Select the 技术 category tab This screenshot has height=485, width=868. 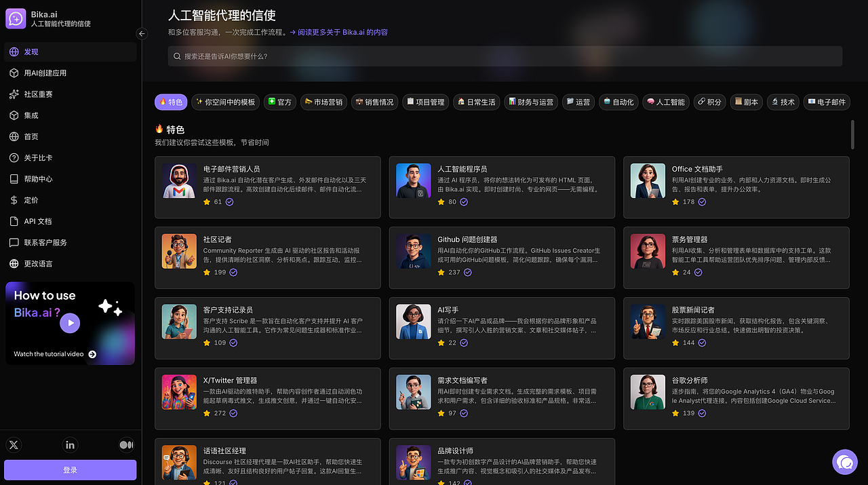point(783,102)
